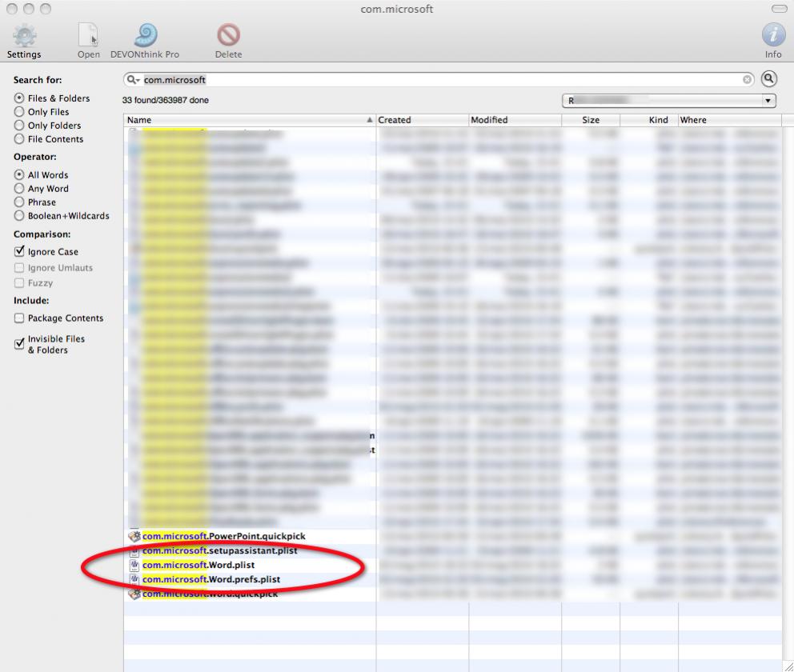Select com.microsoft.Word.prefs.plist file
The height and width of the screenshot is (672, 794).
[453, 579]
